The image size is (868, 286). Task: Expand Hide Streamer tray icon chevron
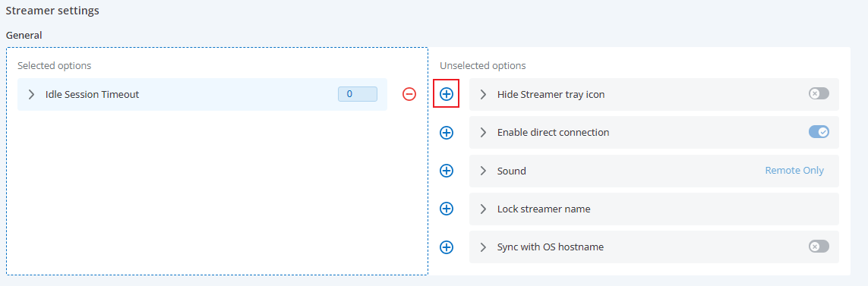pos(483,94)
